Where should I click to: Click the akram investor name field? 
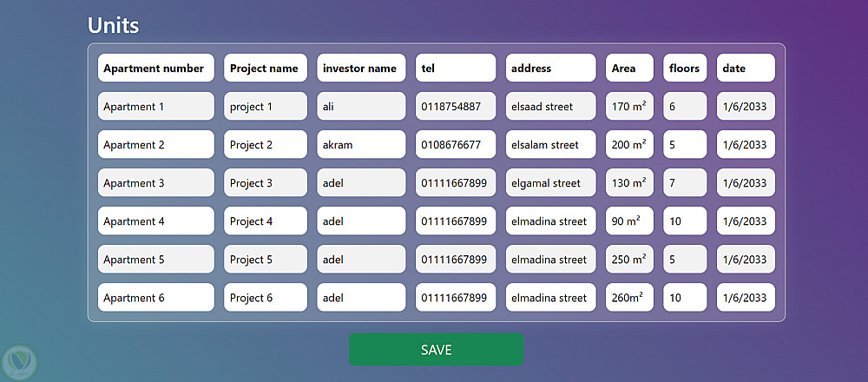361,145
